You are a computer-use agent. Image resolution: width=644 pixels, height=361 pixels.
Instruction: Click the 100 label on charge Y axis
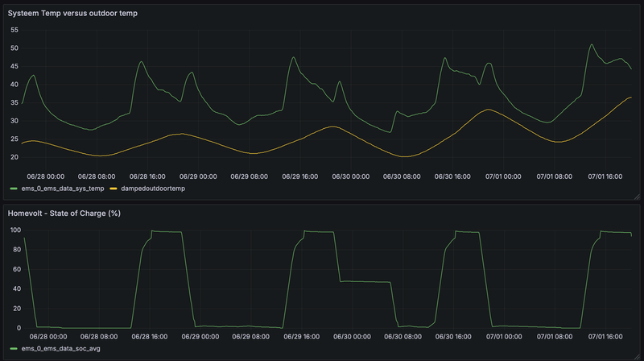pyautogui.click(x=15, y=230)
